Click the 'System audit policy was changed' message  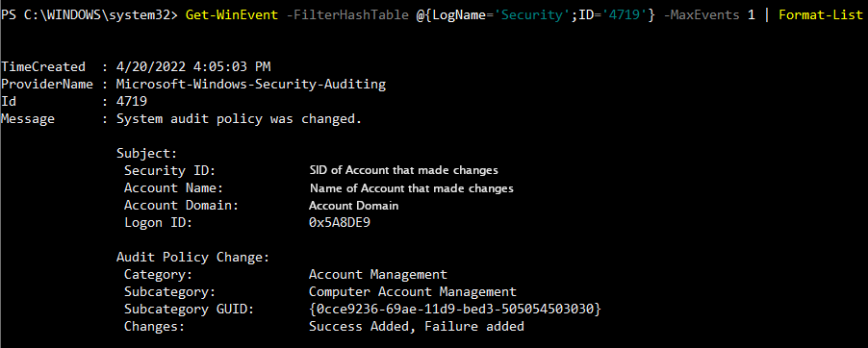pyautogui.click(x=240, y=119)
